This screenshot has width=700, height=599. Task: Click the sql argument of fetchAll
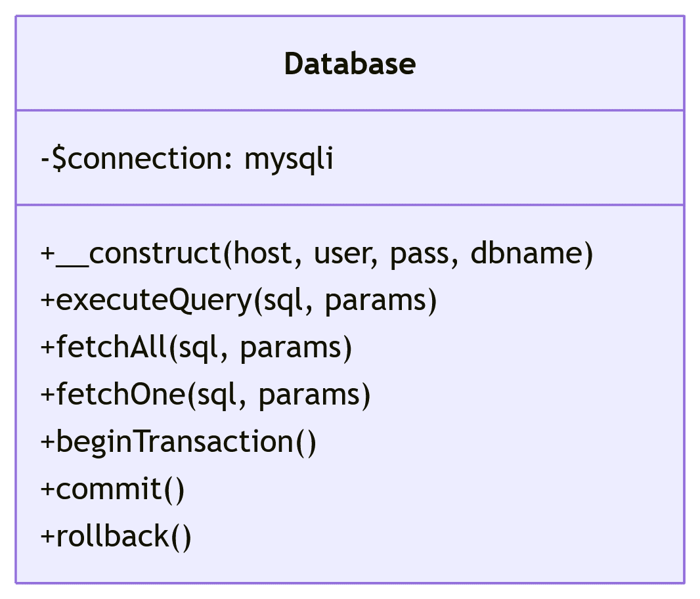pos(198,347)
